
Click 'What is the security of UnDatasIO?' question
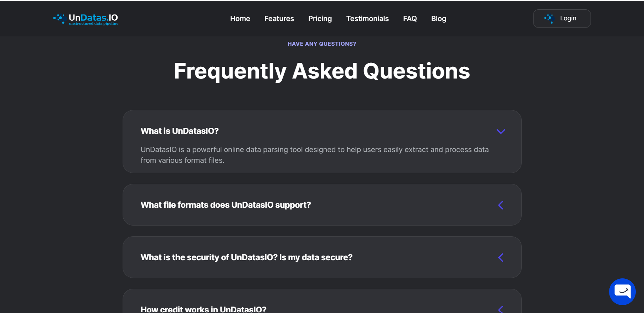pos(246,257)
